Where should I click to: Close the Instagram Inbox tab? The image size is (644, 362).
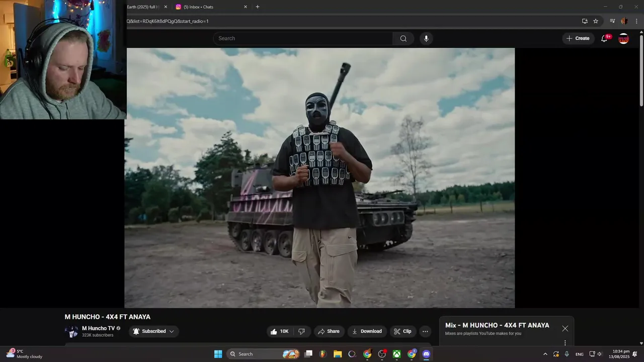[x=246, y=7]
